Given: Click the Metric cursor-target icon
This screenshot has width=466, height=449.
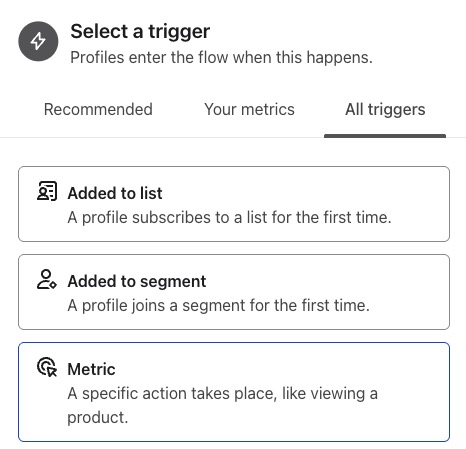Looking at the screenshot, I should point(47,367).
